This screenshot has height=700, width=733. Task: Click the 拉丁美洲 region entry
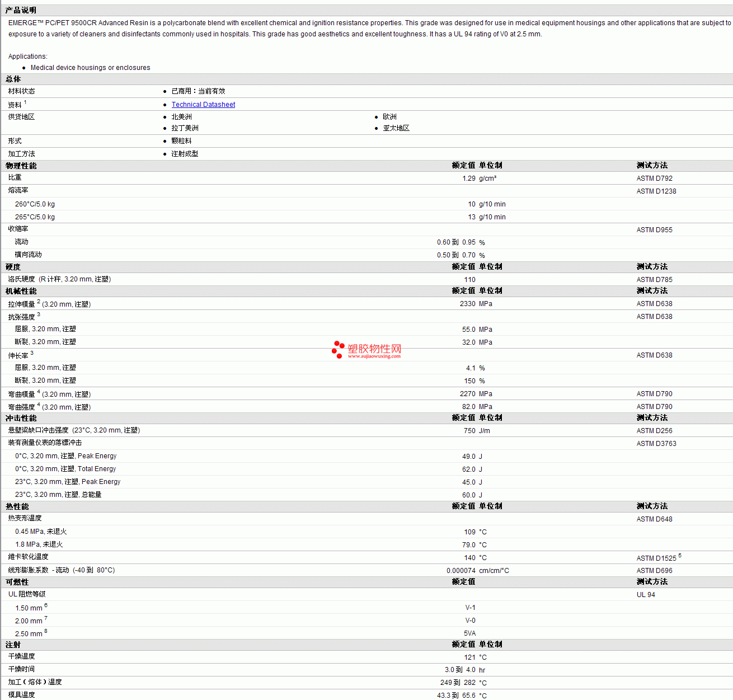185,128
